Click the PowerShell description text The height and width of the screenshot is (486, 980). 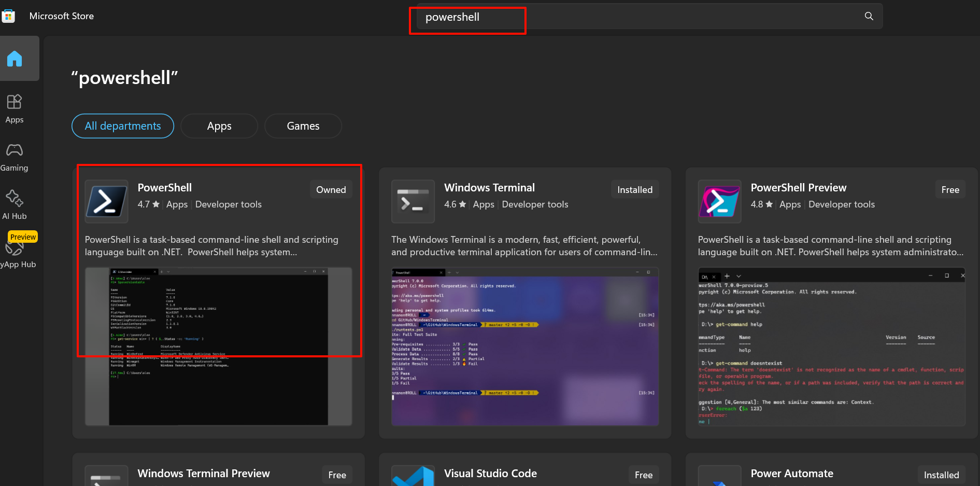point(211,246)
